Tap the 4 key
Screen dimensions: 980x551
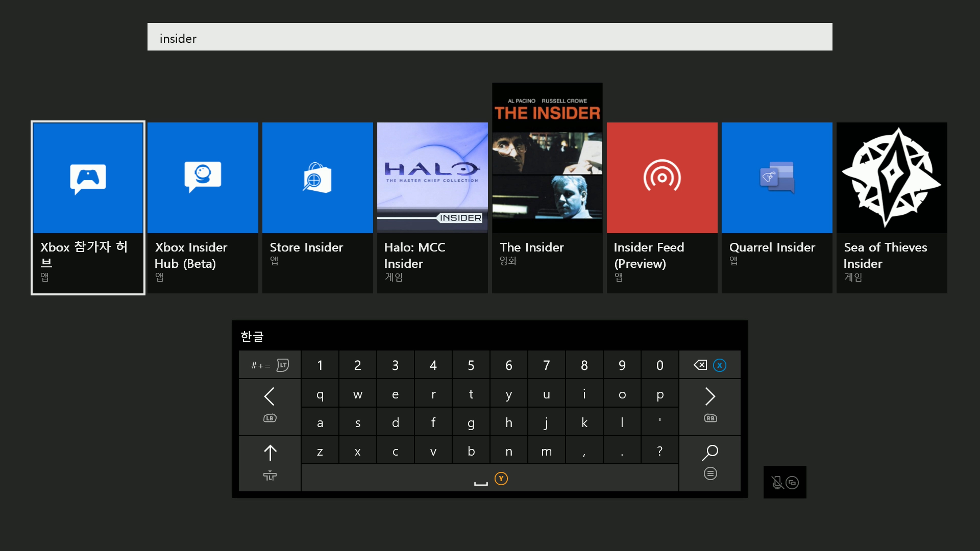[433, 365]
